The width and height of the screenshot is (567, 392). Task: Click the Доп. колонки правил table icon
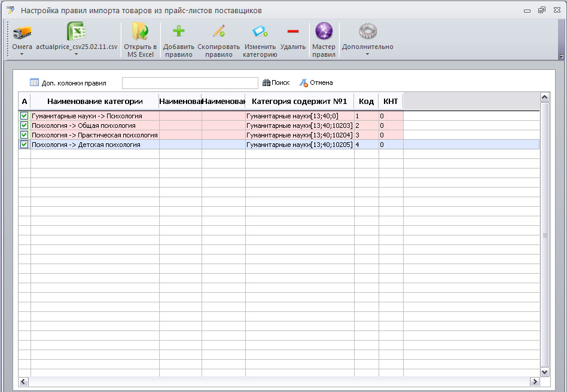pyautogui.click(x=34, y=82)
